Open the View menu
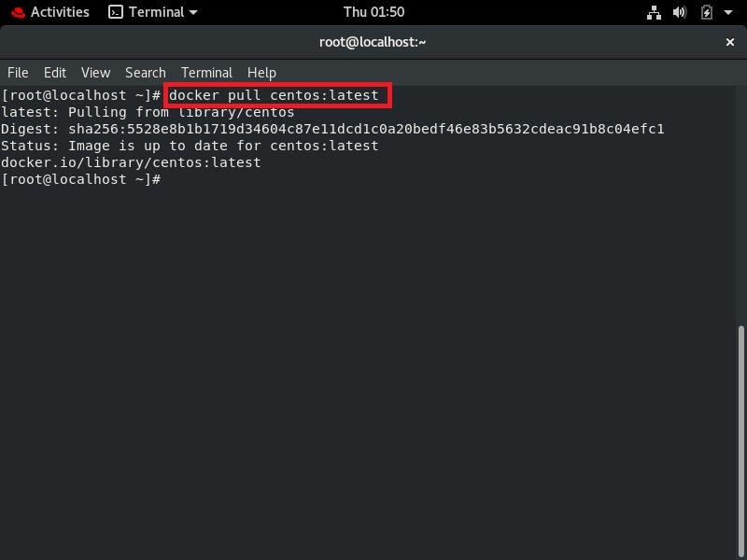 [x=96, y=73]
